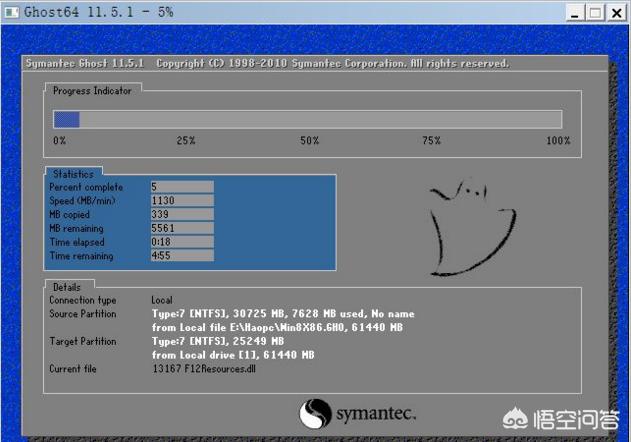The width and height of the screenshot is (631, 442).
Task: Click the 'from Local drive [1]' line
Action: (233, 355)
